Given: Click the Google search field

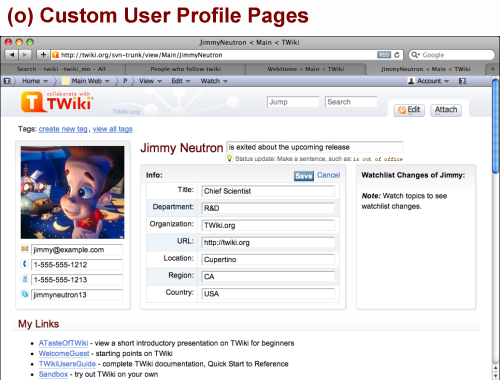Looking at the screenshot, I should (452, 55).
